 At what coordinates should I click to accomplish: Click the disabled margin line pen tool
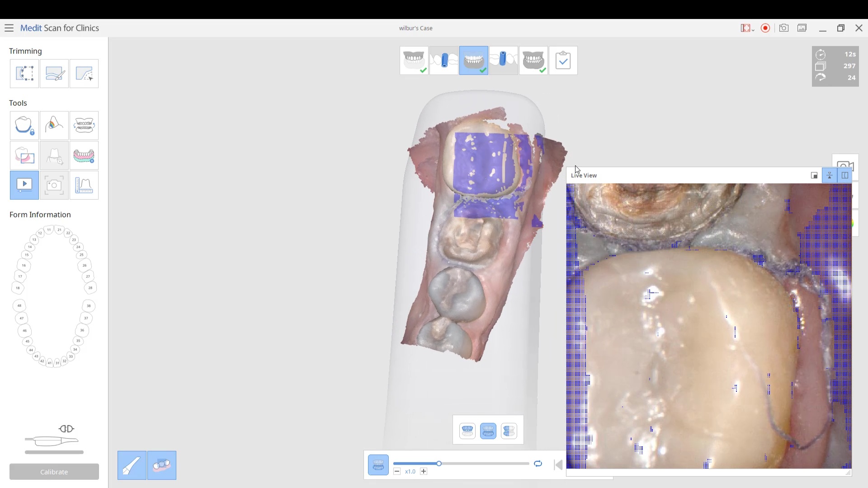click(x=54, y=155)
